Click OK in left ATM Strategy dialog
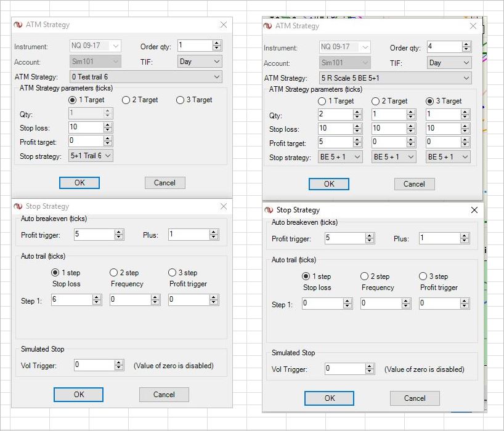Viewport: 504px width, 431px height. pyautogui.click(x=79, y=183)
